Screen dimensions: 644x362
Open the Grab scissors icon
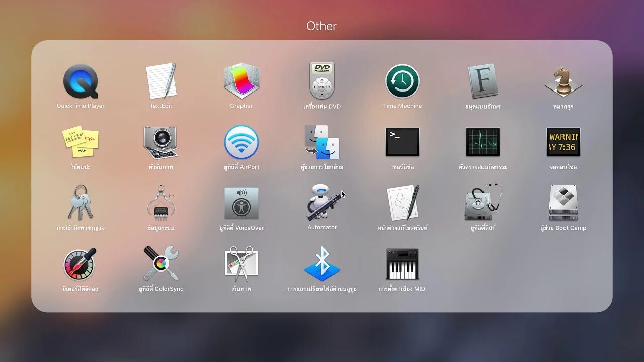coord(242,264)
